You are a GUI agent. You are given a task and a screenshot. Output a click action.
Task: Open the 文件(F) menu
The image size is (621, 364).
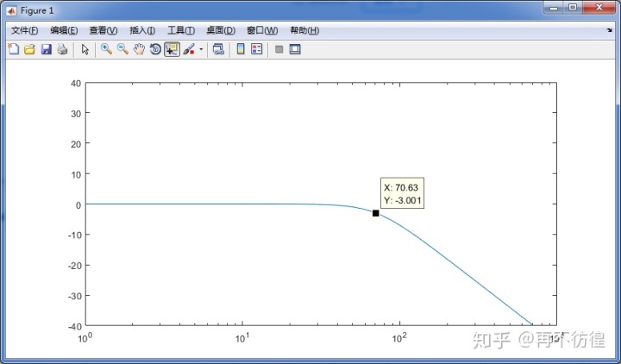(24, 30)
